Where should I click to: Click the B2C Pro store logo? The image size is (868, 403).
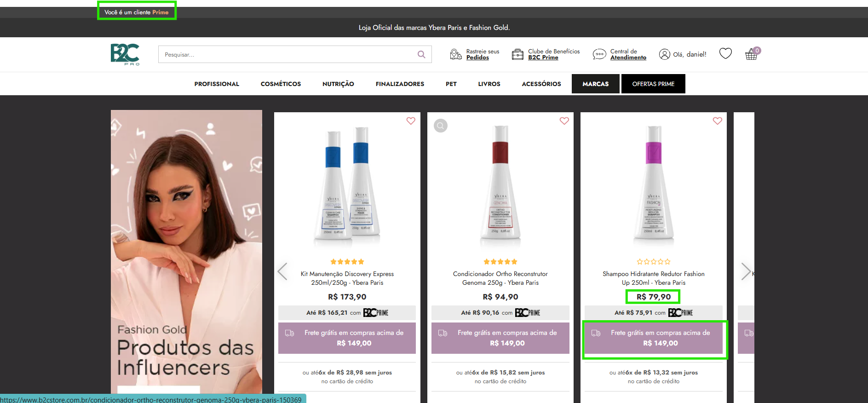click(125, 54)
